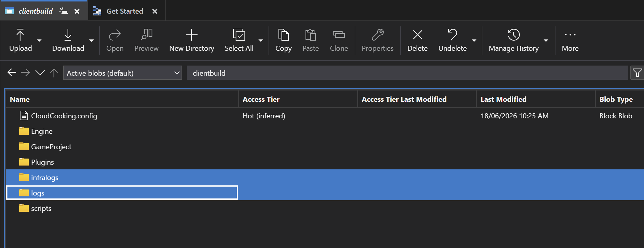Viewport: 644px width, 248px height.
Task: Sort by the Last Modified column header
Action: tap(536, 99)
